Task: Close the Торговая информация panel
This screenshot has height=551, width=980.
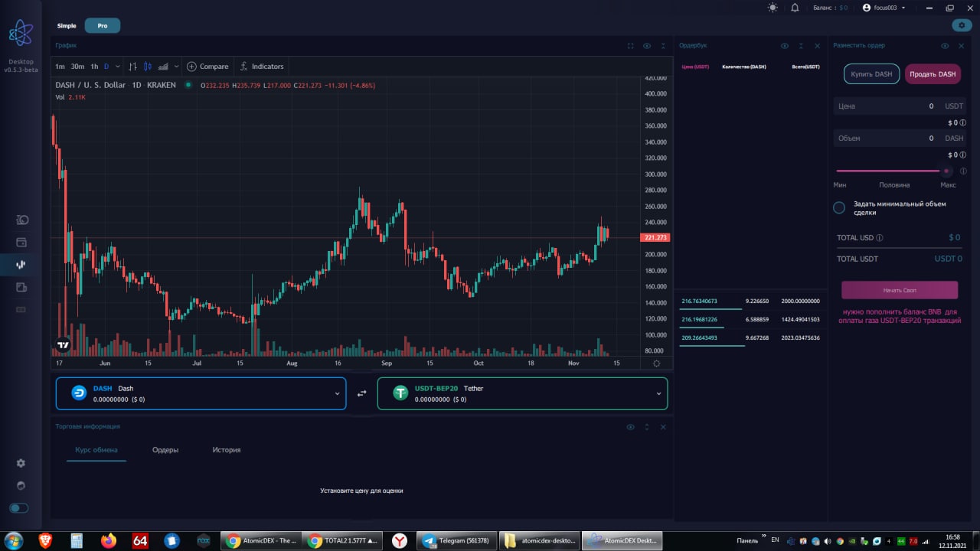Action: [663, 427]
